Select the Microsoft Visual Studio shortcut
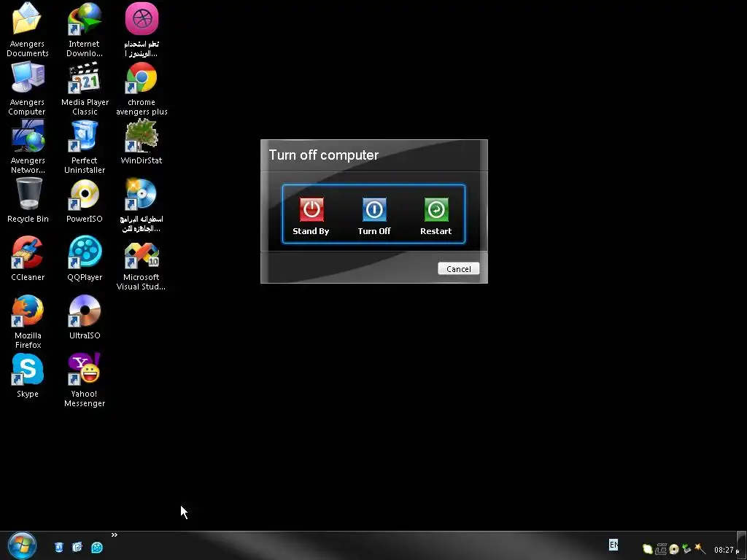 [x=142, y=255]
